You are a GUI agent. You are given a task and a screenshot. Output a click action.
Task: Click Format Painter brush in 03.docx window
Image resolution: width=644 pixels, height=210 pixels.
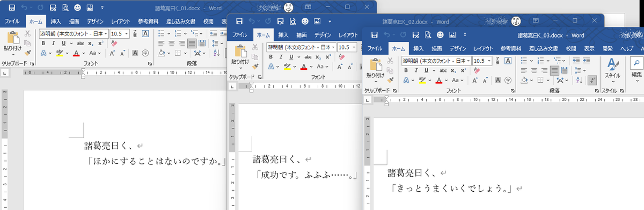pyautogui.click(x=390, y=80)
